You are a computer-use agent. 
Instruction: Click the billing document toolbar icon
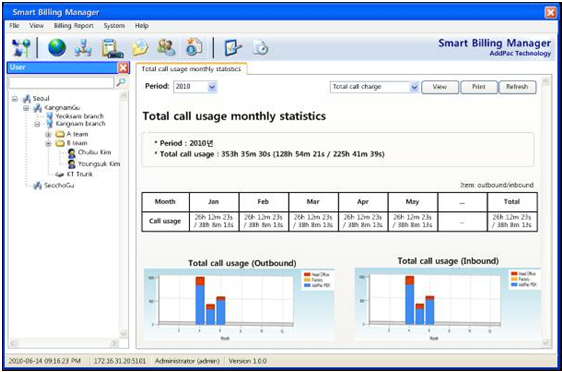pos(113,48)
